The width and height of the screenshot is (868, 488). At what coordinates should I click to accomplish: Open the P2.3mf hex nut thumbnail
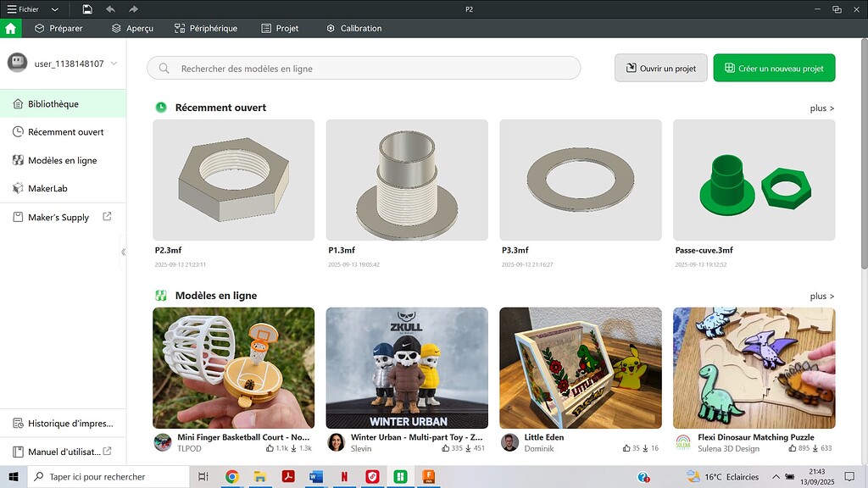point(234,180)
